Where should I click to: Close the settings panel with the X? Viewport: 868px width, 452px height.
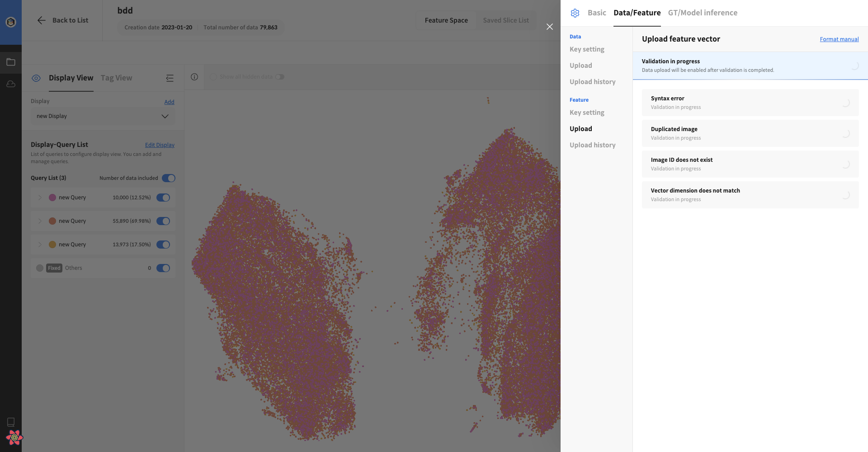point(550,27)
